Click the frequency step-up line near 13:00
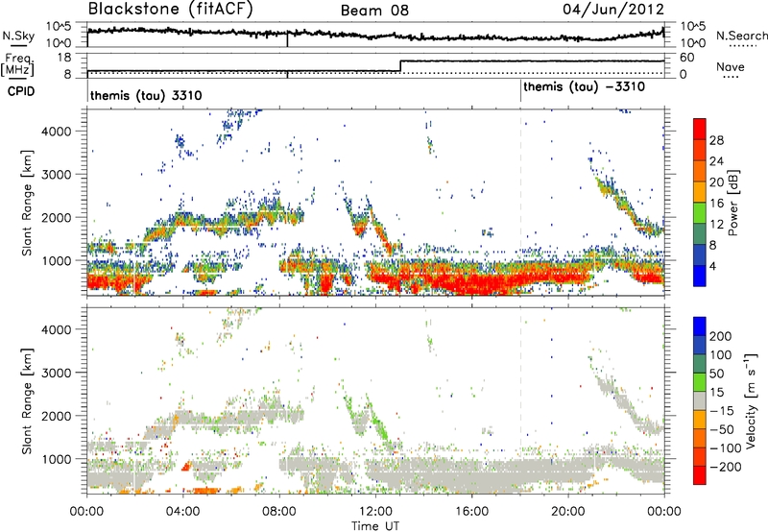The height and width of the screenshot is (532, 768). (400, 66)
